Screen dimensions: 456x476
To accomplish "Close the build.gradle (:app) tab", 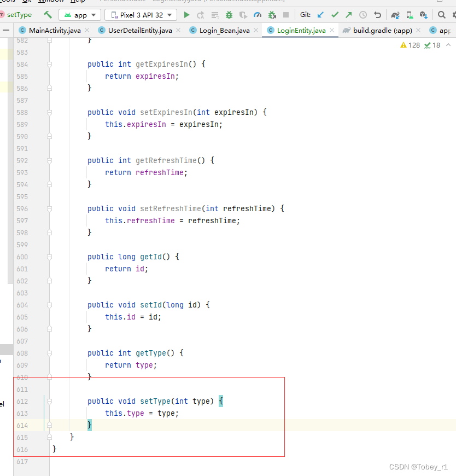I will coord(418,30).
